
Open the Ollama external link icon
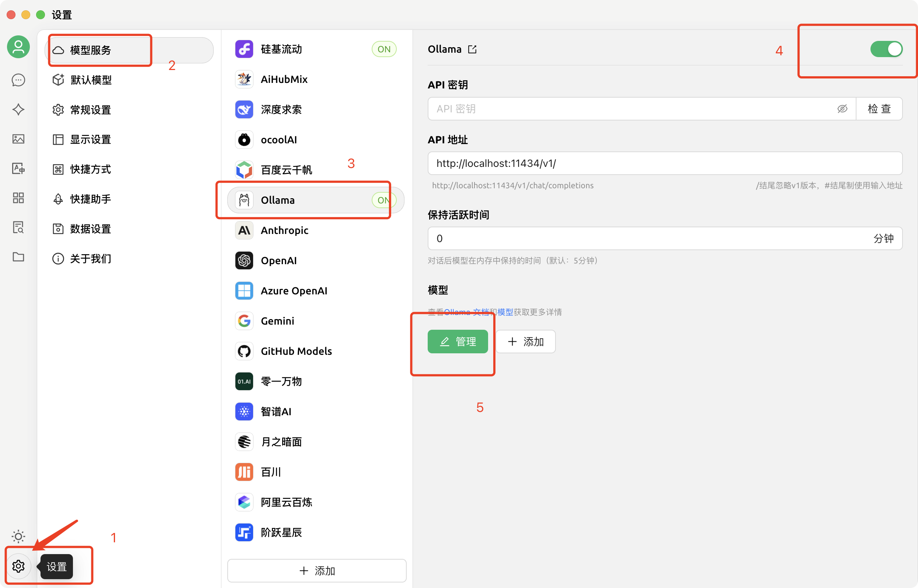coord(472,49)
